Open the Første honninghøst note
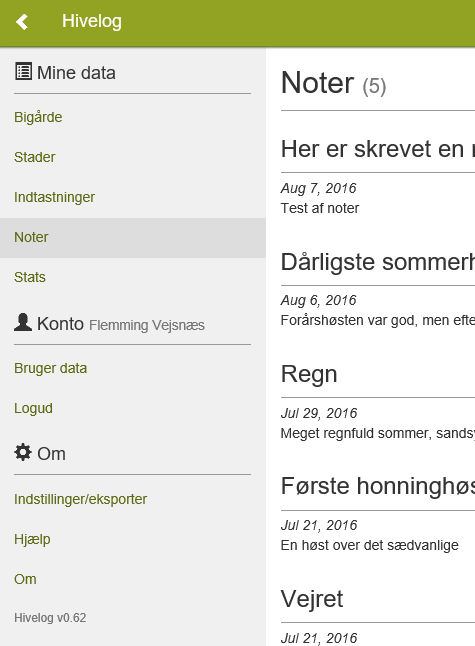 pos(378,486)
